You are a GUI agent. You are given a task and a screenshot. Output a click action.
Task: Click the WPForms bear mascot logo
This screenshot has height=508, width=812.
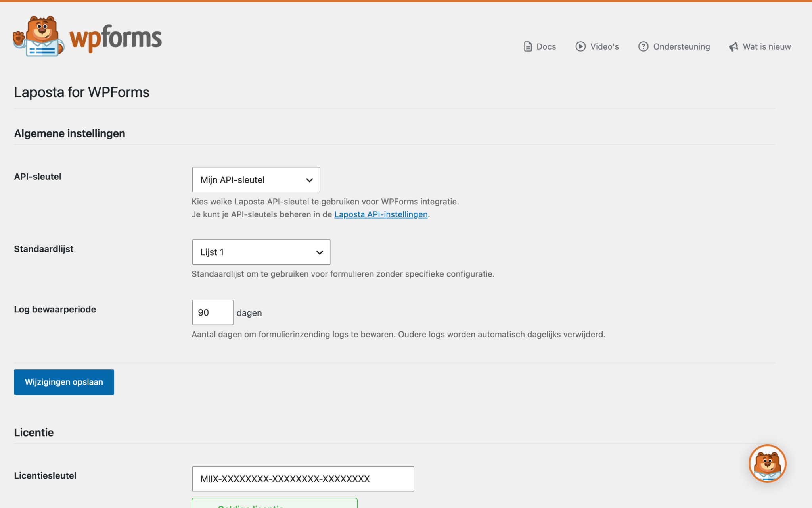click(x=38, y=36)
